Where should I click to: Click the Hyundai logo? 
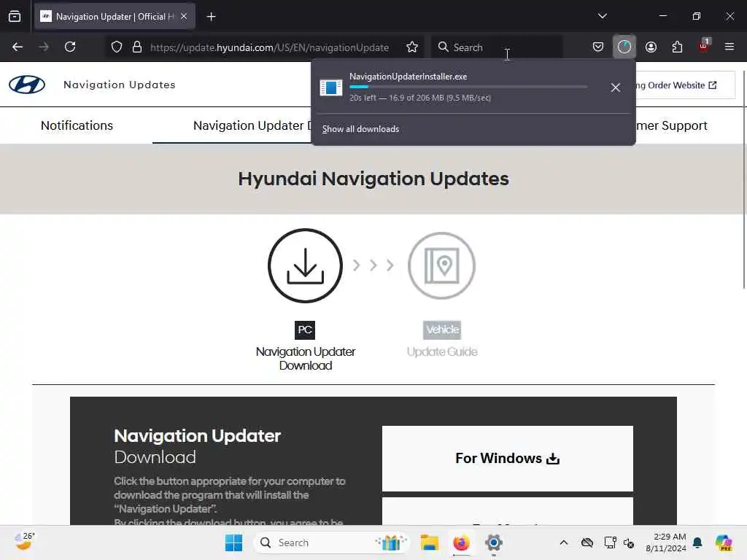(x=27, y=85)
